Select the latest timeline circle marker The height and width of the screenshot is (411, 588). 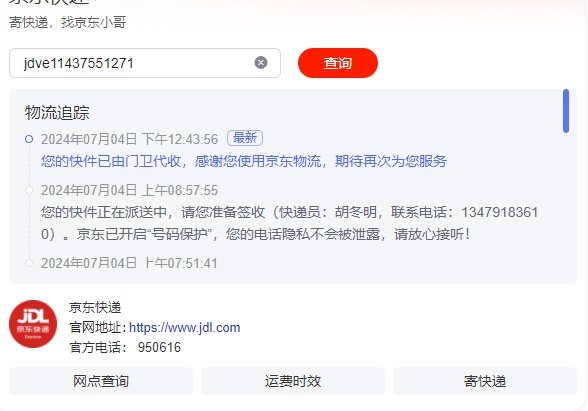29,139
